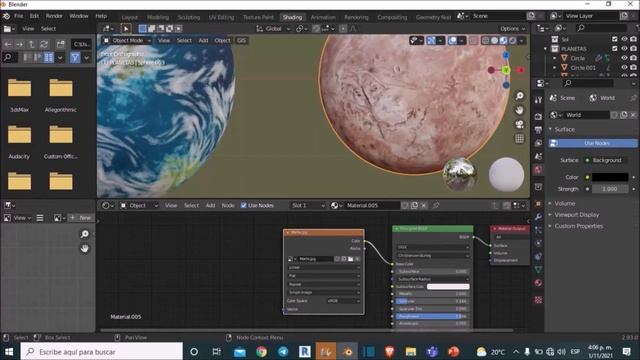640x360 pixels.
Task: Collapse the Surface panel
Action: (x=550, y=129)
